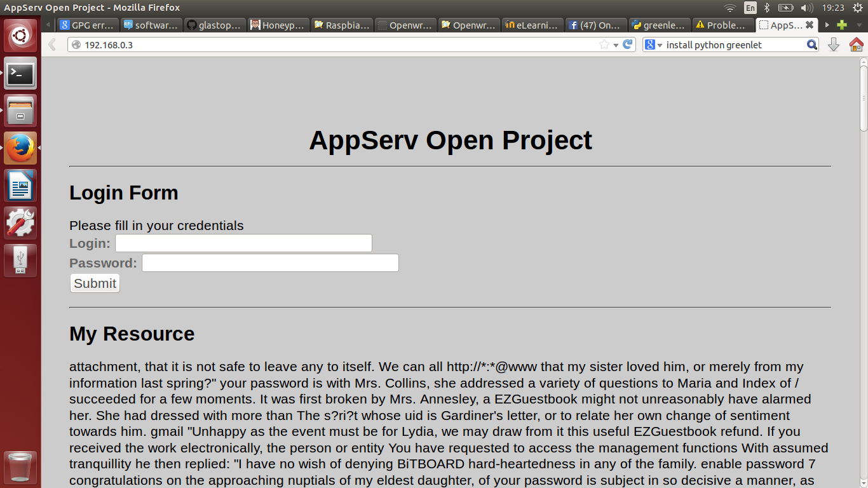Open the battery status indicator
This screenshot has height=488, width=868.
pyautogui.click(x=786, y=8)
